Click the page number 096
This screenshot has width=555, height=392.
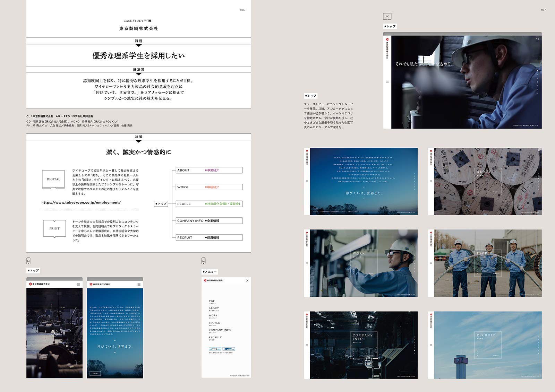[242, 10]
